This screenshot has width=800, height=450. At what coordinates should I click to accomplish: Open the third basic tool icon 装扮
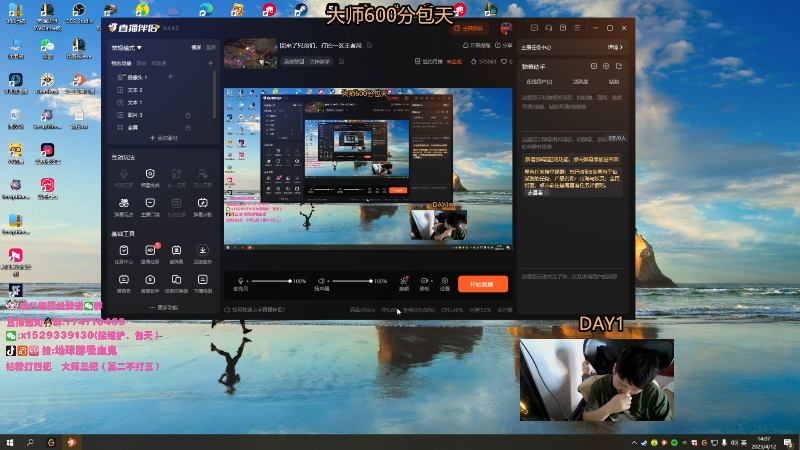[x=177, y=254]
